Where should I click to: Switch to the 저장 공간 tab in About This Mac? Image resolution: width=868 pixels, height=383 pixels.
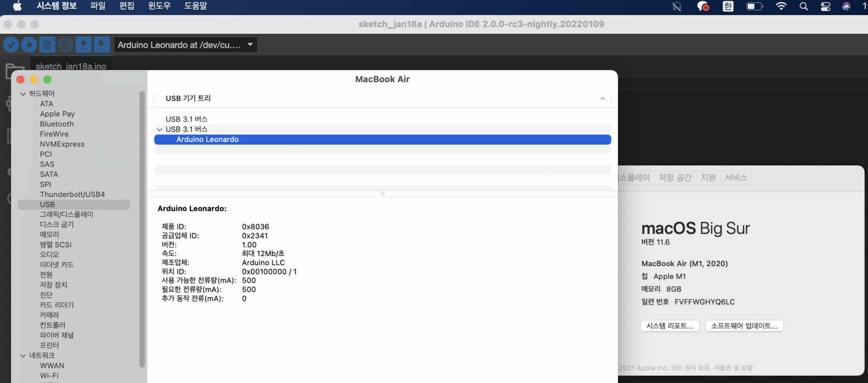675,178
